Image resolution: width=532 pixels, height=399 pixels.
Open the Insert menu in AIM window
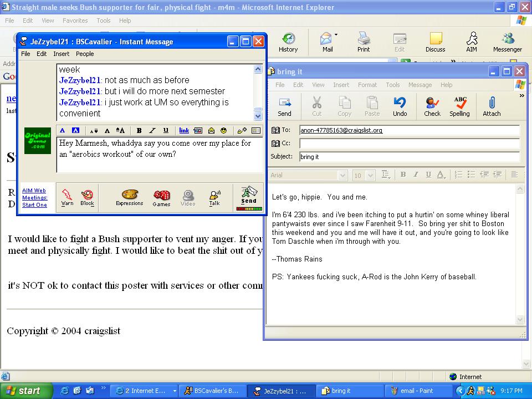point(61,54)
